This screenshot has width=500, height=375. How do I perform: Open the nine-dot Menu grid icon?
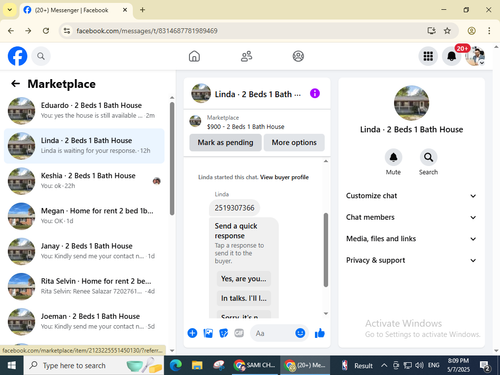(x=428, y=56)
